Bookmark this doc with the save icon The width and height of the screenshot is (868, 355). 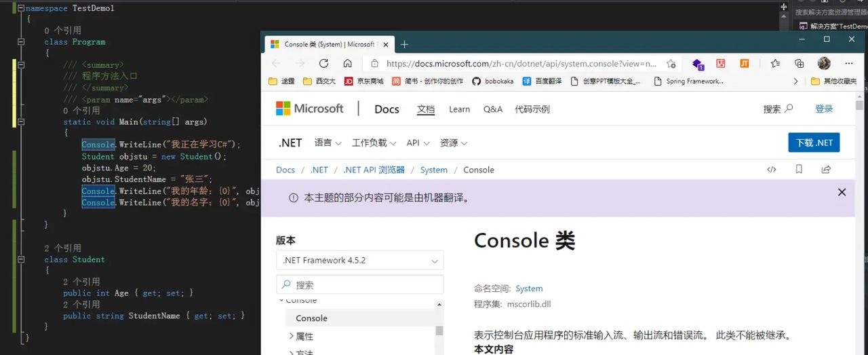pos(799,170)
